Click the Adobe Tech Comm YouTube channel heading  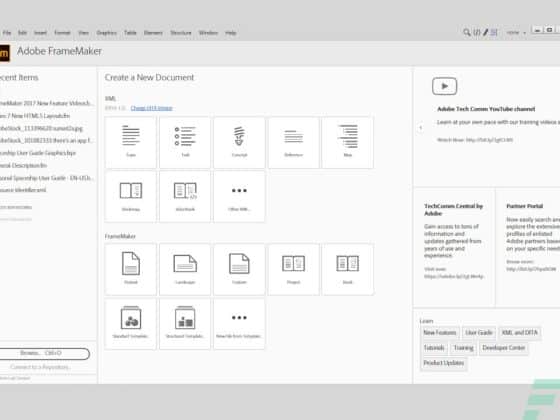(486, 109)
